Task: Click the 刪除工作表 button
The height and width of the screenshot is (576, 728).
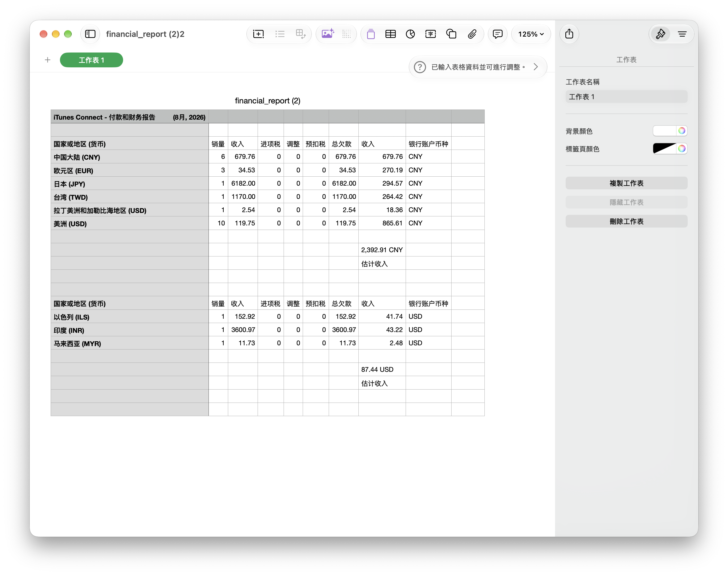Action: click(626, 221)
